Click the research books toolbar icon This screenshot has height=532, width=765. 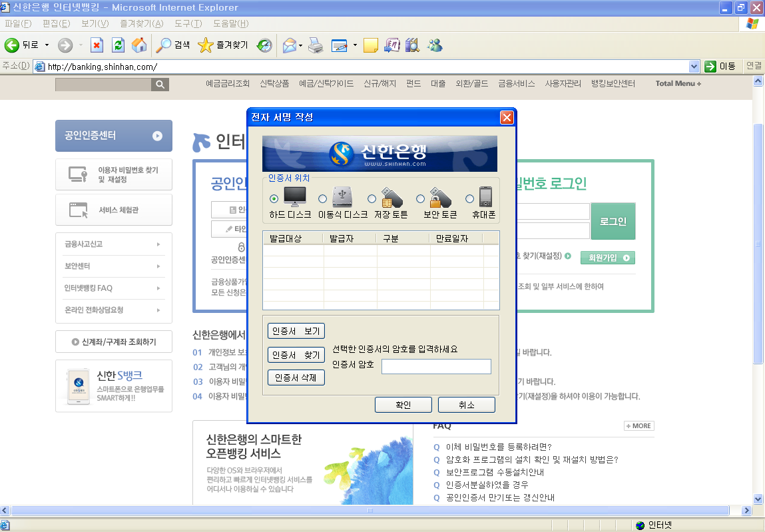click(412, 45)
